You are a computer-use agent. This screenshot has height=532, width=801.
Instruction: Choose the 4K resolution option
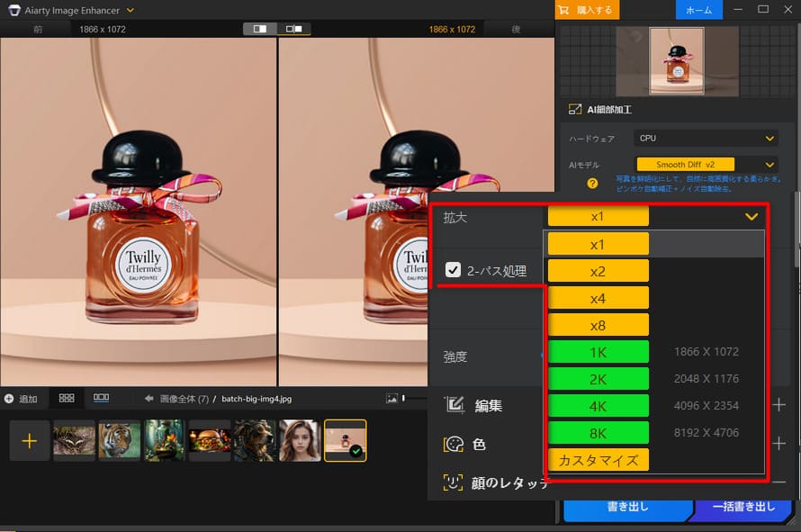point(598,406)
